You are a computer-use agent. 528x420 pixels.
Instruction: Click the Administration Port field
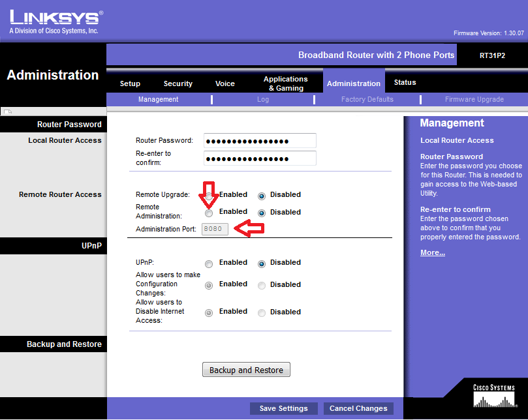point(215,229)
